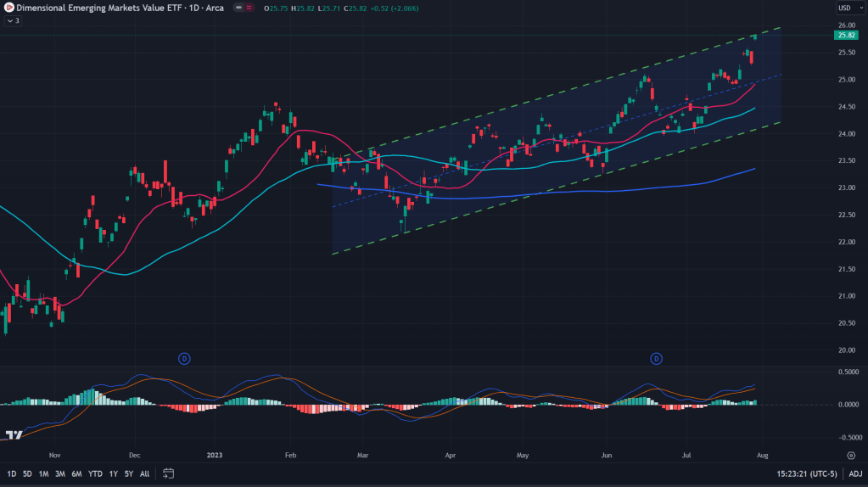Open the USD currency dropdown
The image size is (868, 487).
click(846, 8)
